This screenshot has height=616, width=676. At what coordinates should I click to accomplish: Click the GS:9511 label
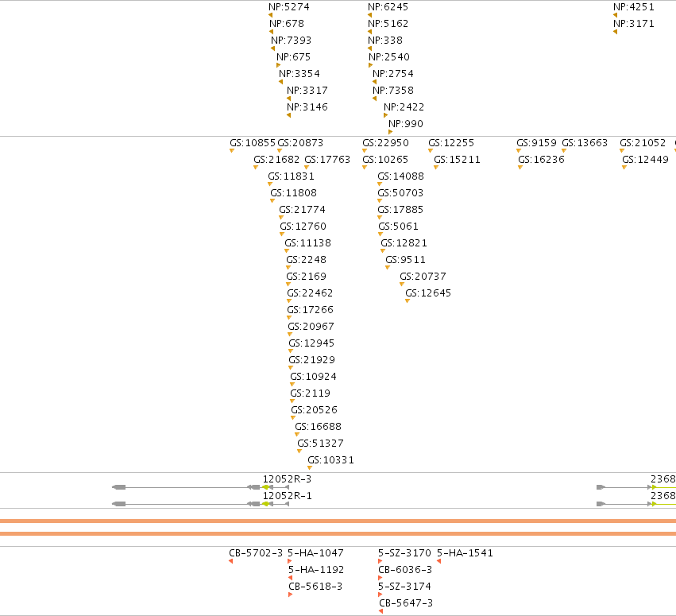pyautogui.click(x=405, y=260)
